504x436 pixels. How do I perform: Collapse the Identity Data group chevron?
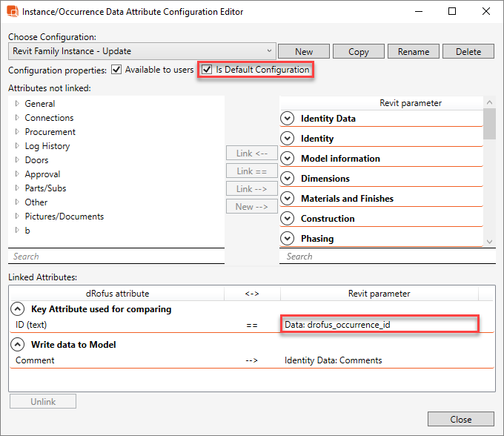(x=288, y=119)
